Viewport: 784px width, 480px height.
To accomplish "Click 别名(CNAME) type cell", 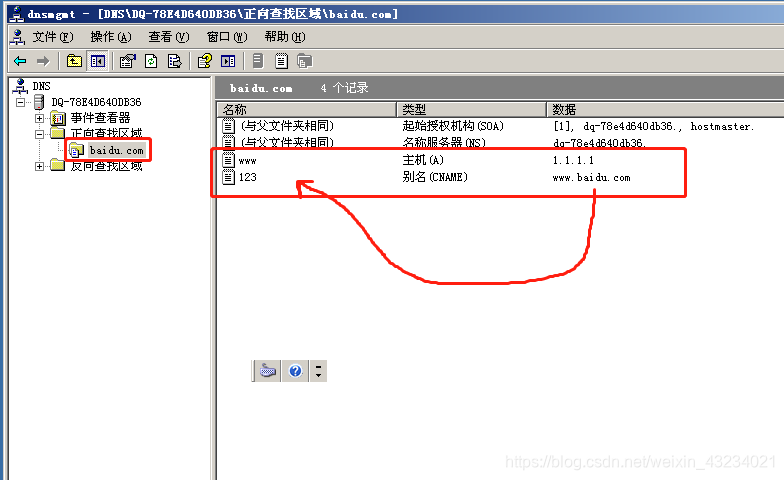I will click(x=435, y=177).
